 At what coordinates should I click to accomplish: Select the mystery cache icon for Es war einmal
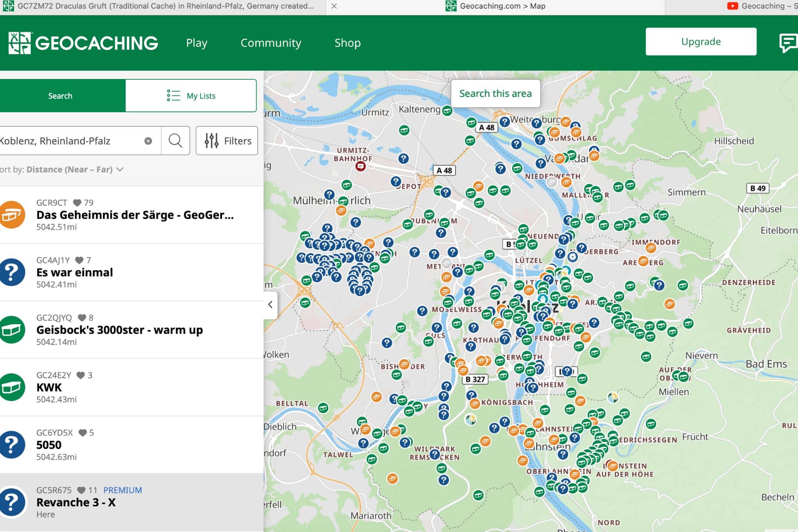pyautogui.click(x=12, y=272)
